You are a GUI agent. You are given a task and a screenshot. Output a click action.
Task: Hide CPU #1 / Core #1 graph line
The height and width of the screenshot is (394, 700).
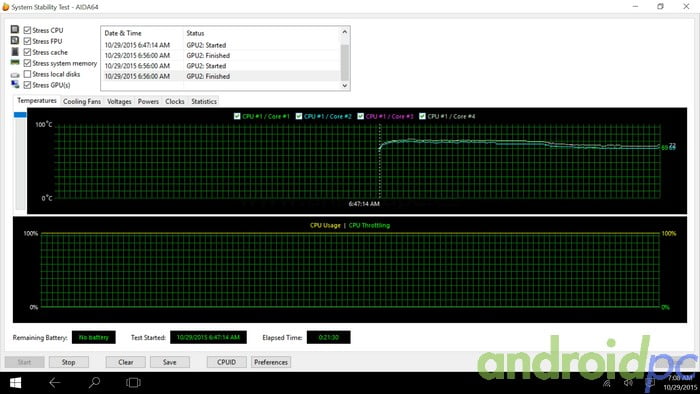coord(237,116)
